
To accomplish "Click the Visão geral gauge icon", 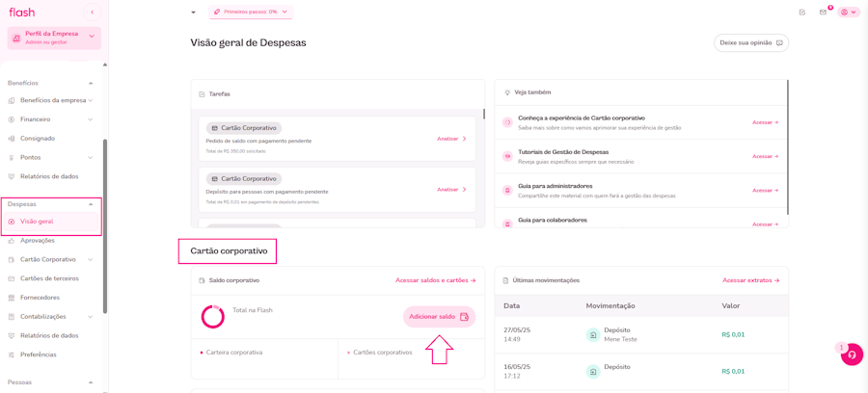I will click(12, 222).
